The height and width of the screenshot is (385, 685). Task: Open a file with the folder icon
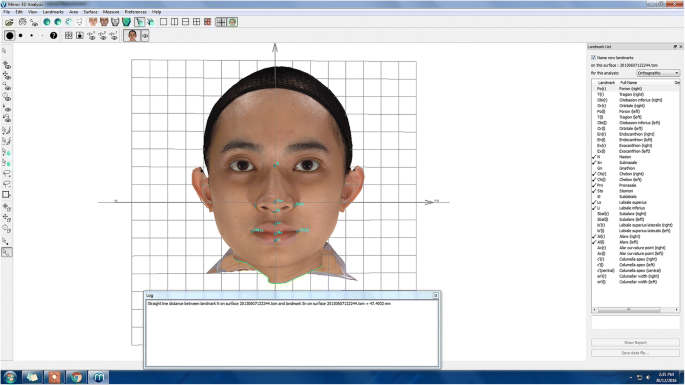coord(9,22)
